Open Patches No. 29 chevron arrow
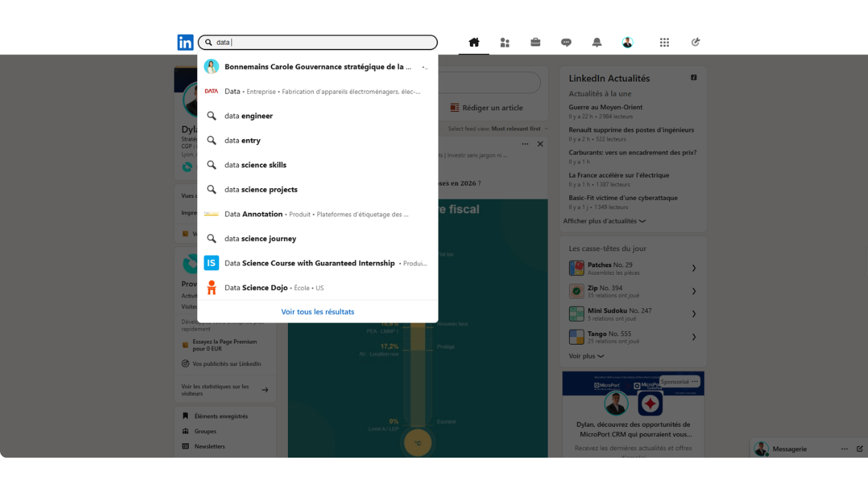 coord(694,268)
